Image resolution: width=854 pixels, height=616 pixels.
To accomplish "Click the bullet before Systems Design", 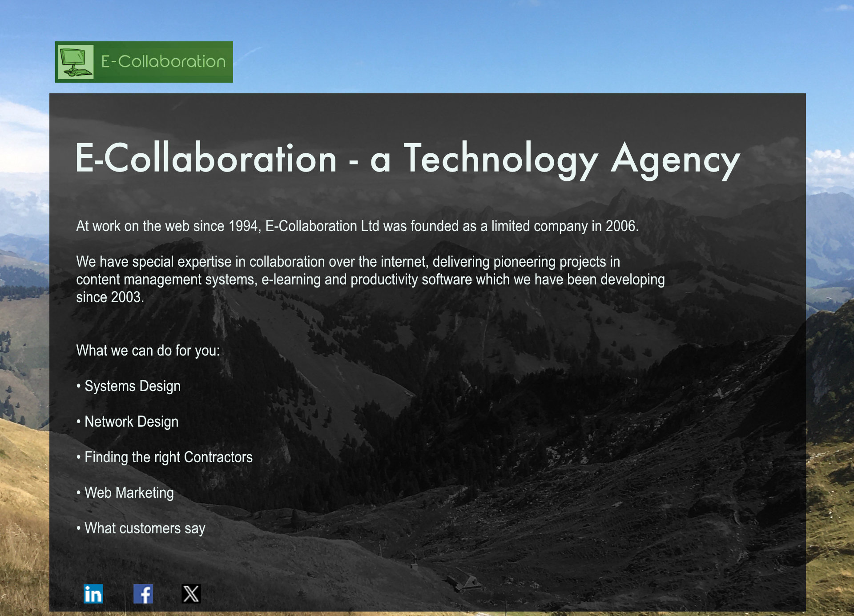I will coord(79,386).
